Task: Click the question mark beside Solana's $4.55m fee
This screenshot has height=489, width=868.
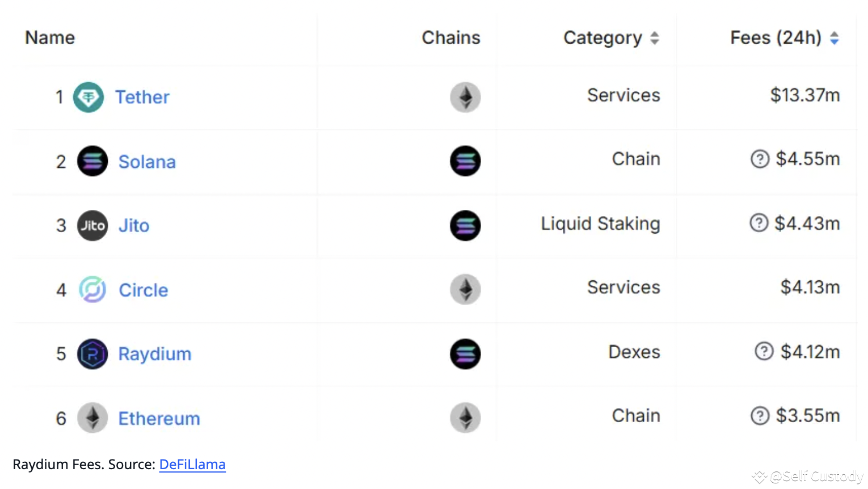Action: 760,159
